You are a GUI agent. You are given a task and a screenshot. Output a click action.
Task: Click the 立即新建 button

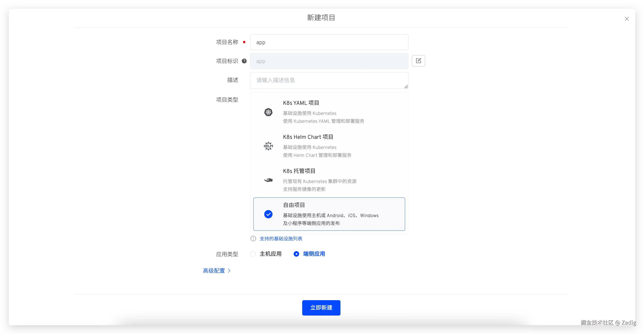pyautogui.click(x=321, y=308)
